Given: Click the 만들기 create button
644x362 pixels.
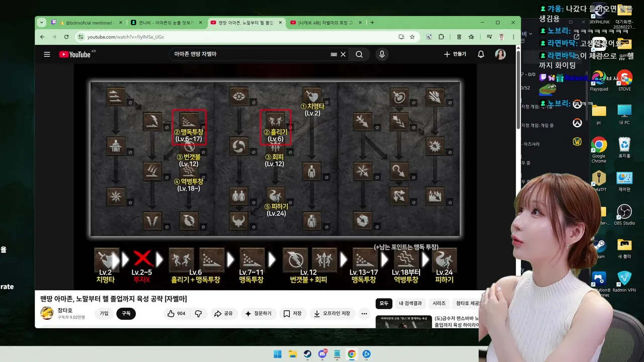Looking at the screenshot, I should 455,54.
